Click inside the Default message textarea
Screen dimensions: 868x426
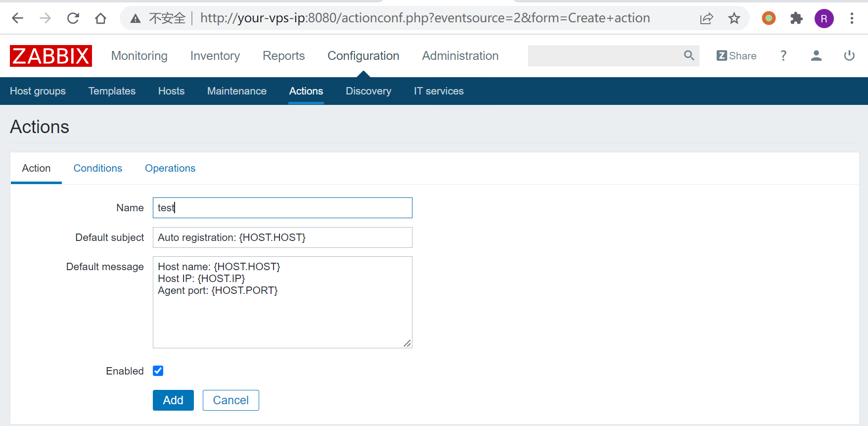coord(282,317)
